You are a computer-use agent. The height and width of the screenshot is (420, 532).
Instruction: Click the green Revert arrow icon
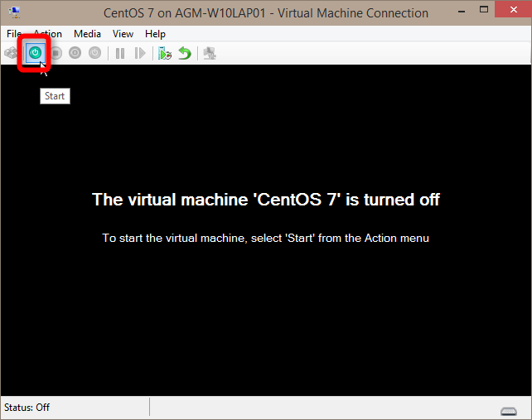pos(185,53)
